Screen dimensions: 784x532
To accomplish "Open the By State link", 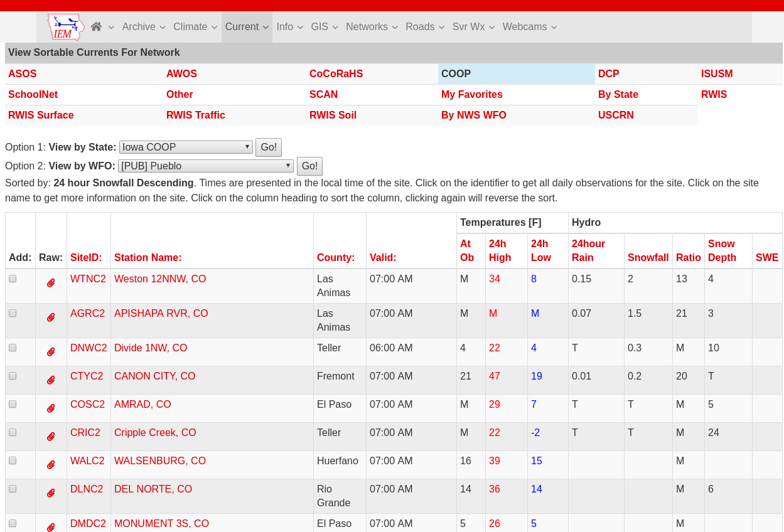I will tap(618, 95).
